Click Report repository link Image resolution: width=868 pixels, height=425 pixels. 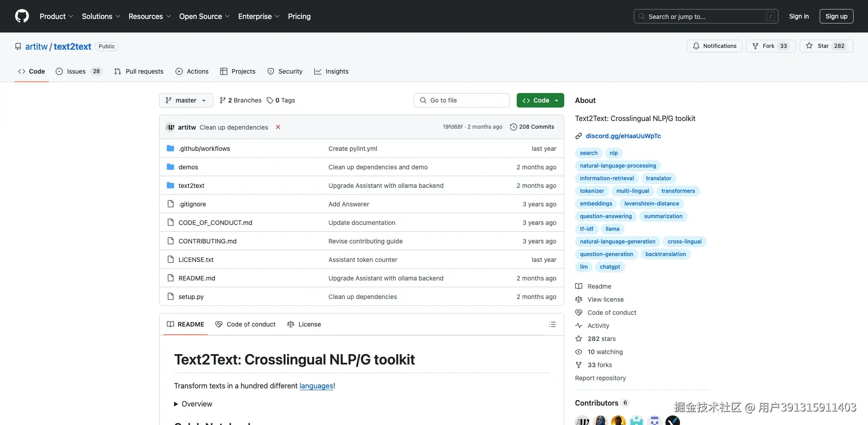tap(600, 378)
